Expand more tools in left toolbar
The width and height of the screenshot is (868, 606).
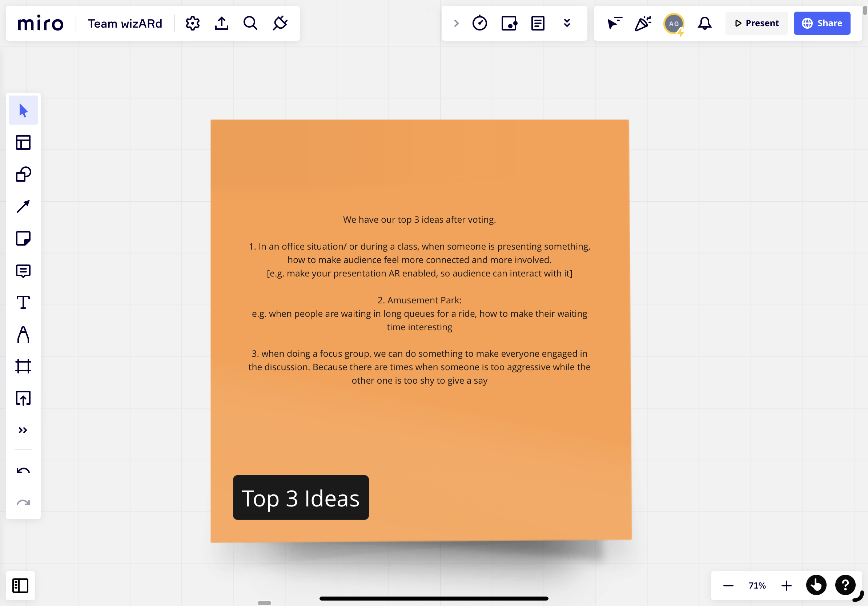click(23, 430)
